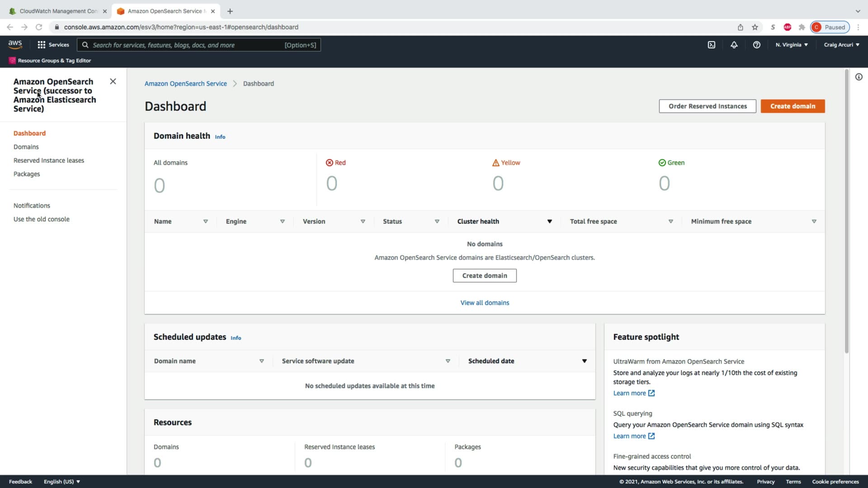Switch to the CloudWatch Management Console tab
The image size is (868, 488).
[x=58, y=11]
